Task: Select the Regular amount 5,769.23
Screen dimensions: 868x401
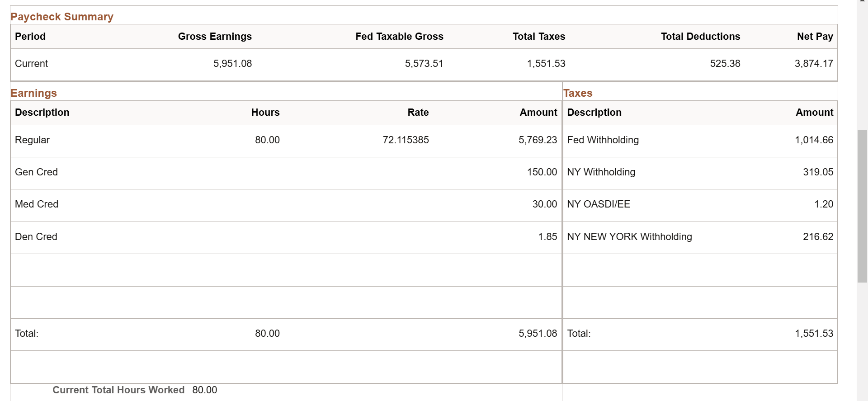Action: (538, 140)
